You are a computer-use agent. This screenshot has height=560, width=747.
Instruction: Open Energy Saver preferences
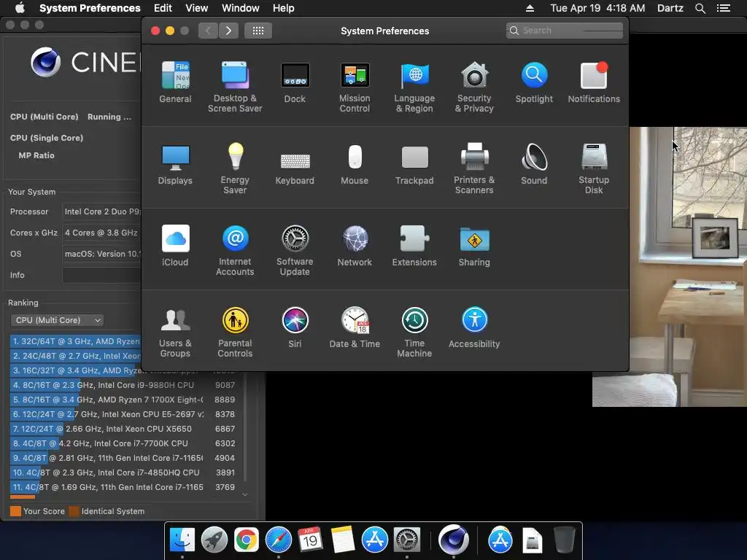tap(235, 168)
